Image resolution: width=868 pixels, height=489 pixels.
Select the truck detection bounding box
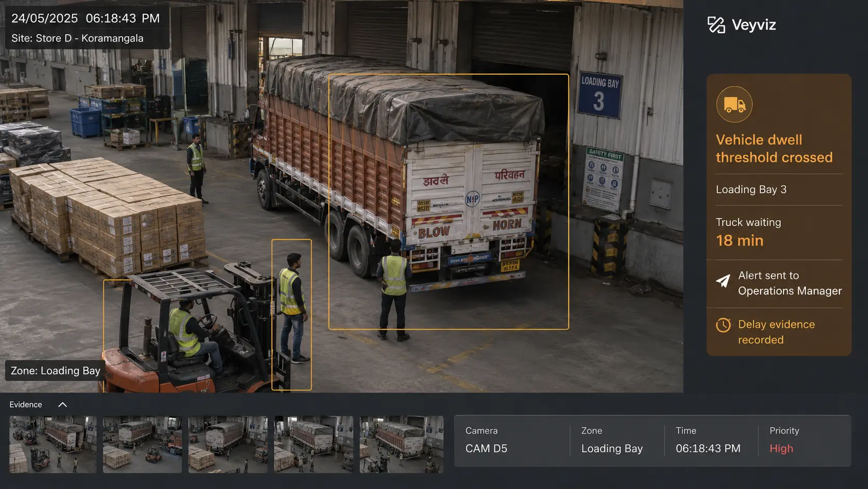pyautogui.click(x=449, y=202)
